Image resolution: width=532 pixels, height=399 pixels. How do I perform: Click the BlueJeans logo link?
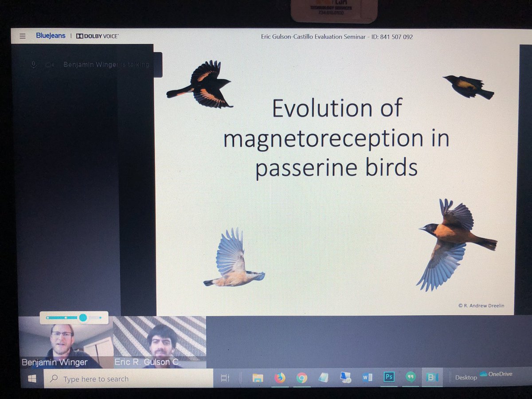point(50,36)
